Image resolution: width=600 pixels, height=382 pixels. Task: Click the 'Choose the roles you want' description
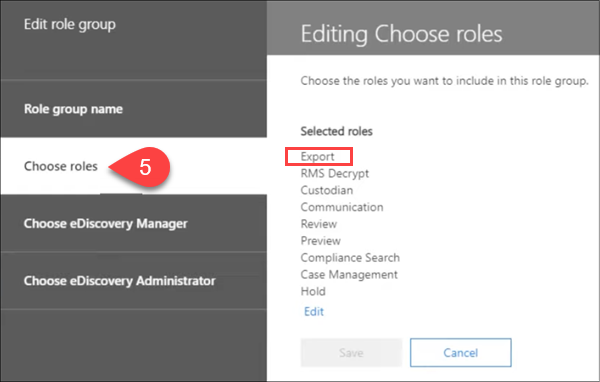click(444, 81)
